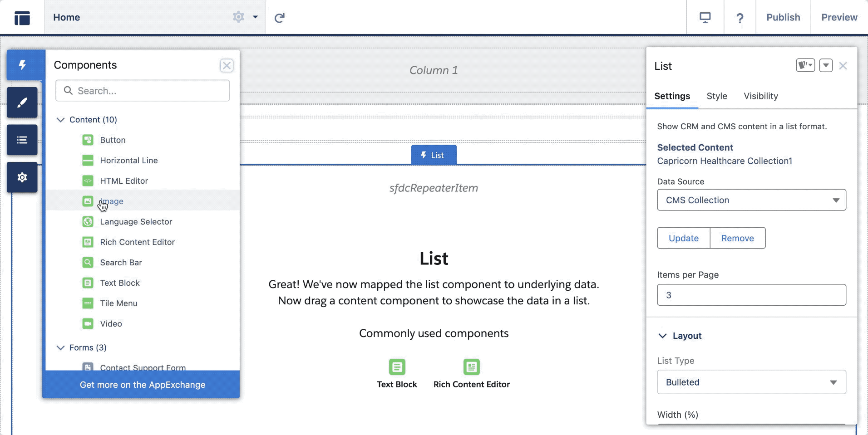
Task: Collapse the Content (10) section
Action: click(x=60, y=119)
